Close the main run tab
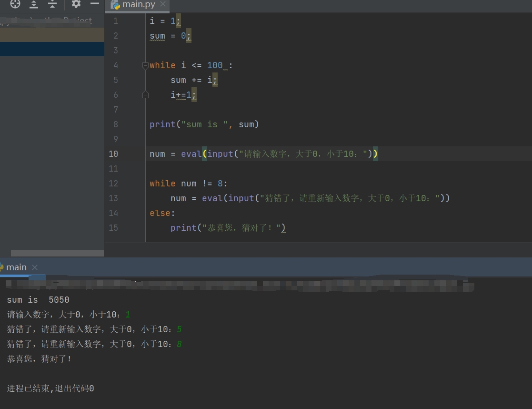The height and width of the screenshot is (409, 532). 35,267
